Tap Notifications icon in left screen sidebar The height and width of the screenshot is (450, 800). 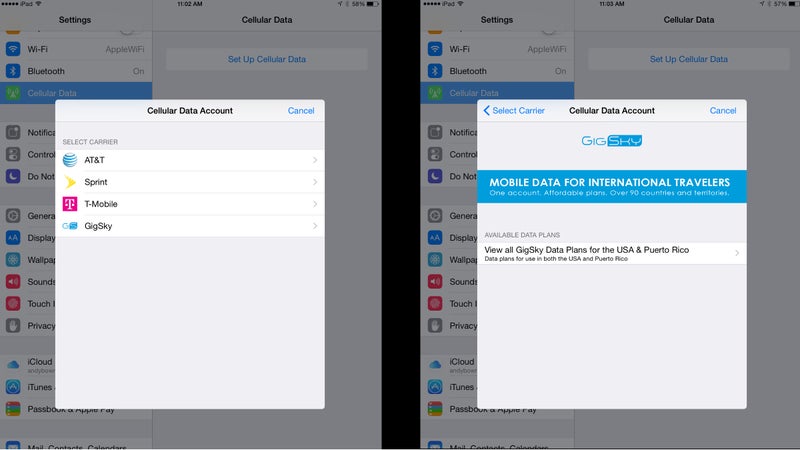pyautogui.click(x=13, y=132)
